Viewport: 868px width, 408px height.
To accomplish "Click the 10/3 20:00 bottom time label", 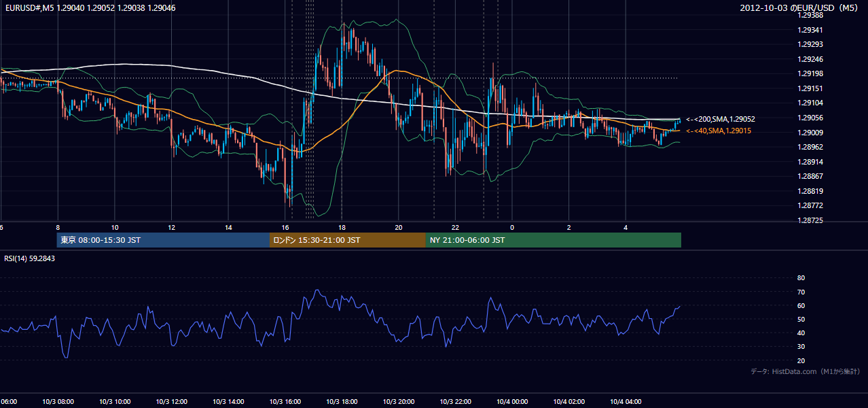I will (x=399, y=402).
